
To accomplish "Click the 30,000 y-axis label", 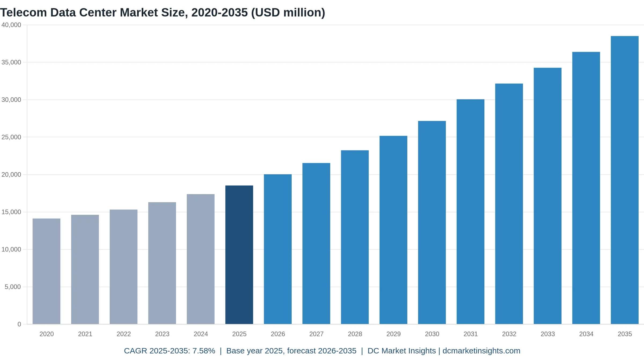I will 11,100.
